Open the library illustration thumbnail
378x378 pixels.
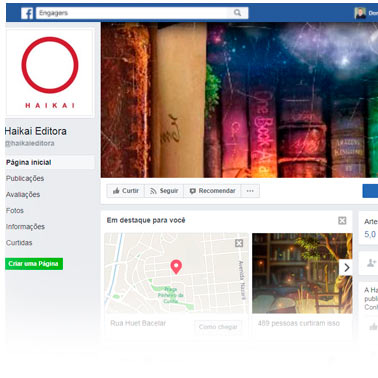point(302,273)
